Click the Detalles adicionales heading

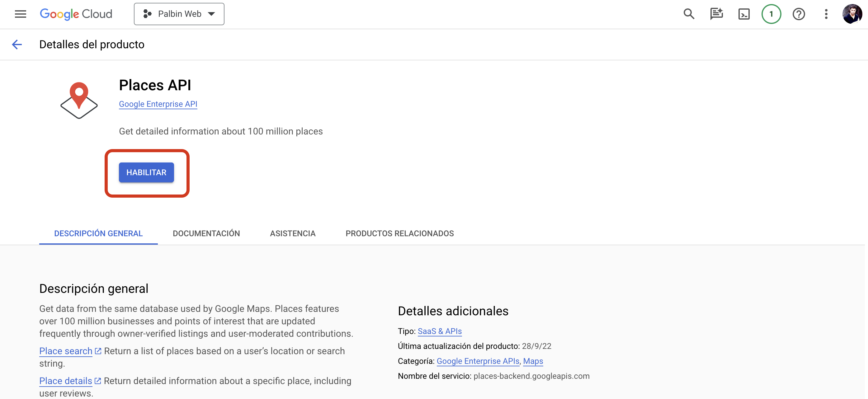453,311
